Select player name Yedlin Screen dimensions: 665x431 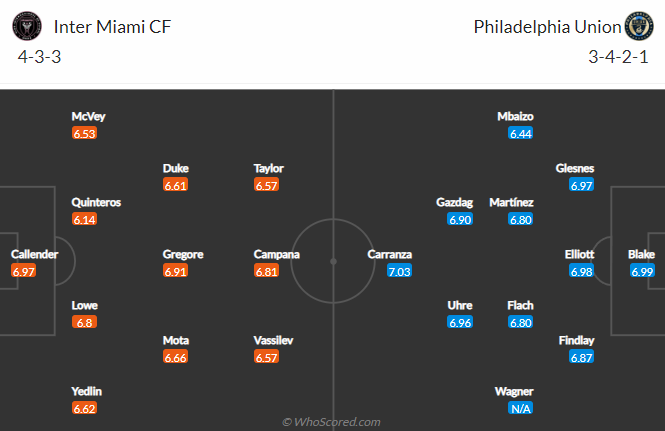[x=87, y=391]
